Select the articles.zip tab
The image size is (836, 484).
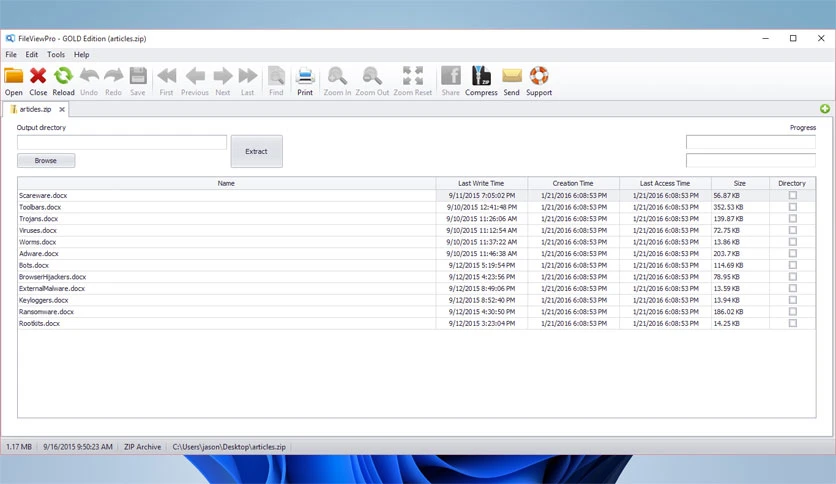[x=35, y=109]
